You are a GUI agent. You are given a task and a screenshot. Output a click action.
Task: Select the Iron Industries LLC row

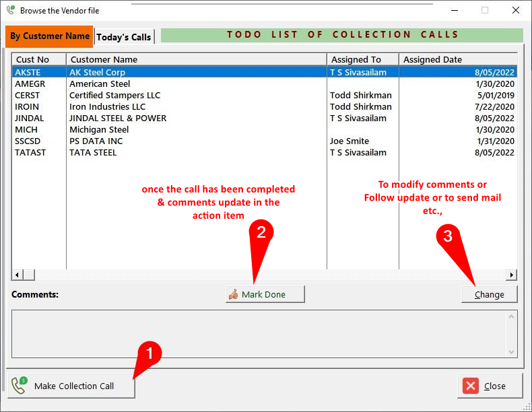tap(264, 107)
